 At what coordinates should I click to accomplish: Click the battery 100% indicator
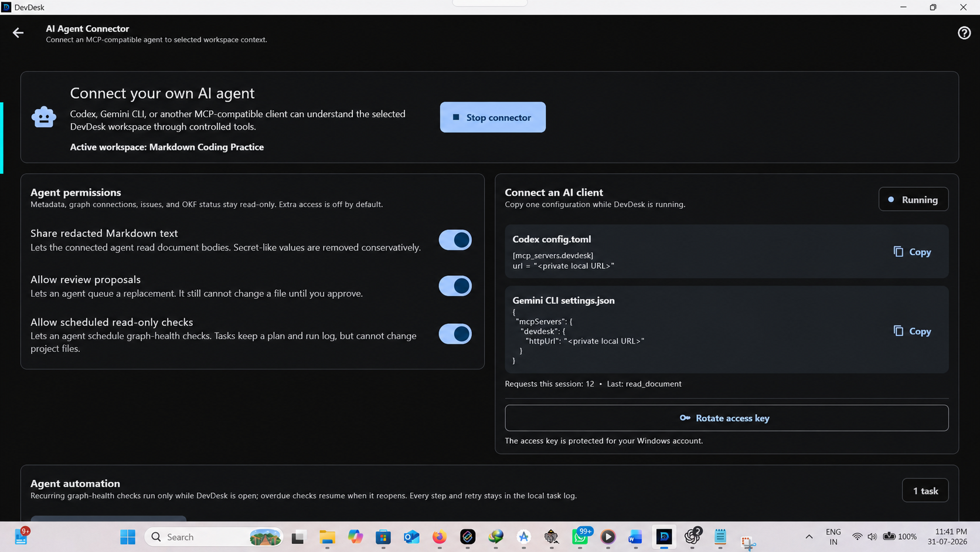click(900, 537)
